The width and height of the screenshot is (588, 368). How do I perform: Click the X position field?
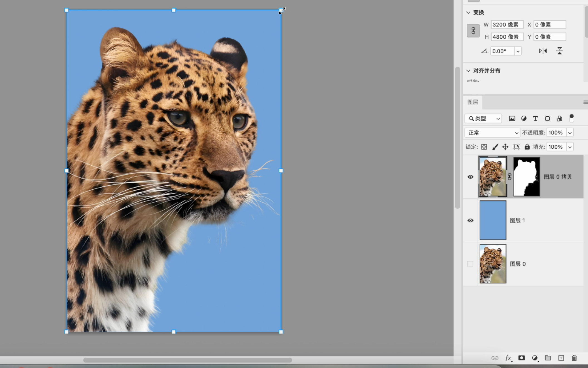tap(550, 24)
